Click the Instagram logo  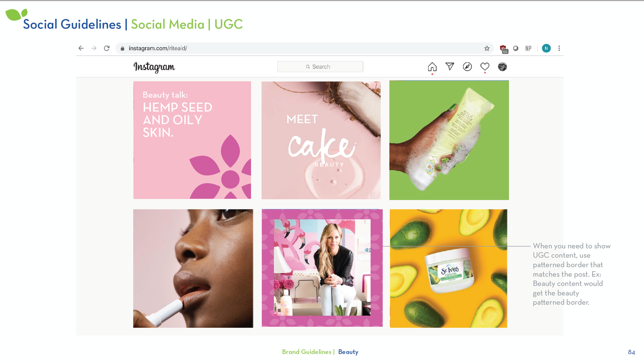tap(154, 67)
